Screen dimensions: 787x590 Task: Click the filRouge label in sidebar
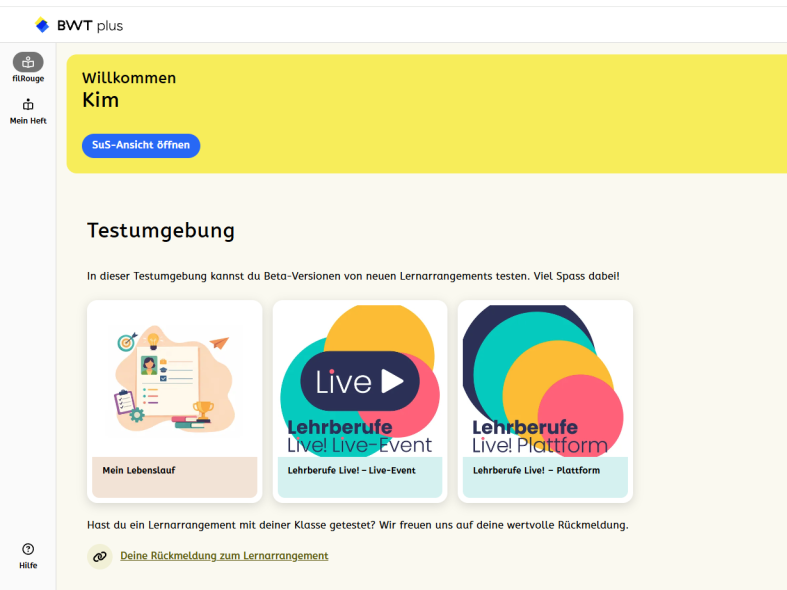[28, 79]
